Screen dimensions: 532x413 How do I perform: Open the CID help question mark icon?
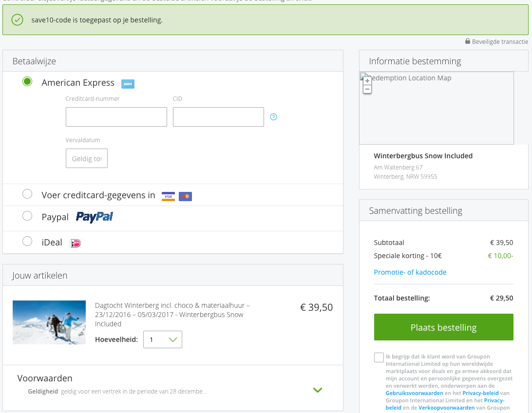coord(273,117)
